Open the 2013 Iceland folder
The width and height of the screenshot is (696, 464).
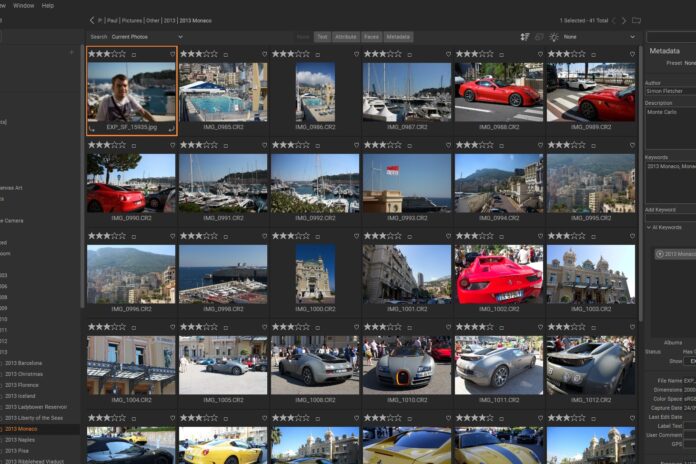point(20,396)
